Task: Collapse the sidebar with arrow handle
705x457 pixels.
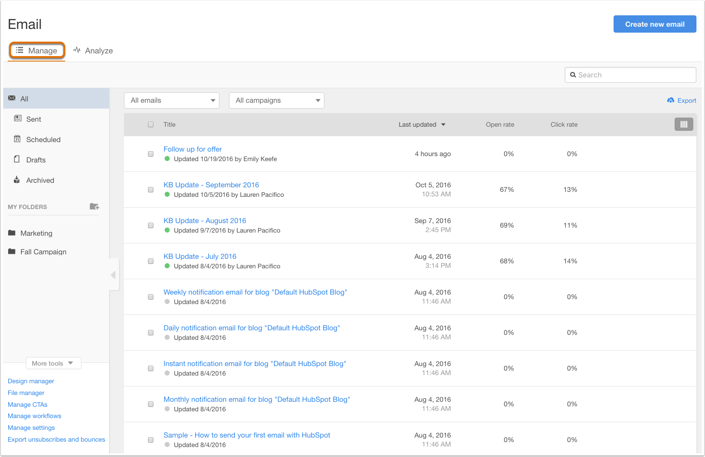Action: [114, 274]
